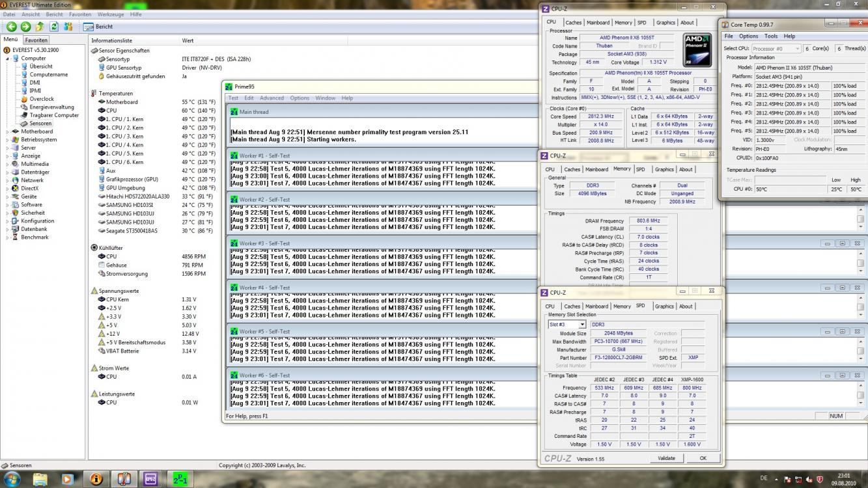Switch to Prime95 taskbar button
868x488 pixels.
pos(180,479)
